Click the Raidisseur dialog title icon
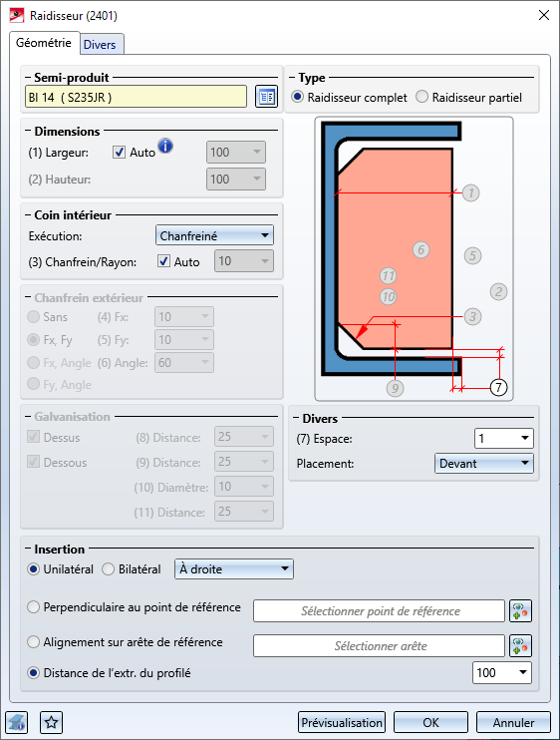This screenshot has width=560, height=740. point(17,15)
